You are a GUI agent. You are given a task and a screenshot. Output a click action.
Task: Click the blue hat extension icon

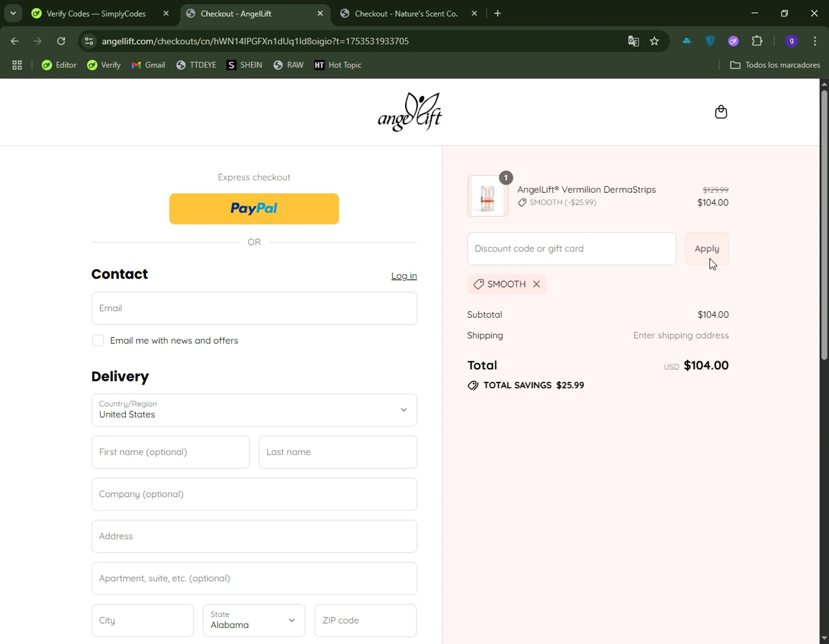[x=687, y=41]
